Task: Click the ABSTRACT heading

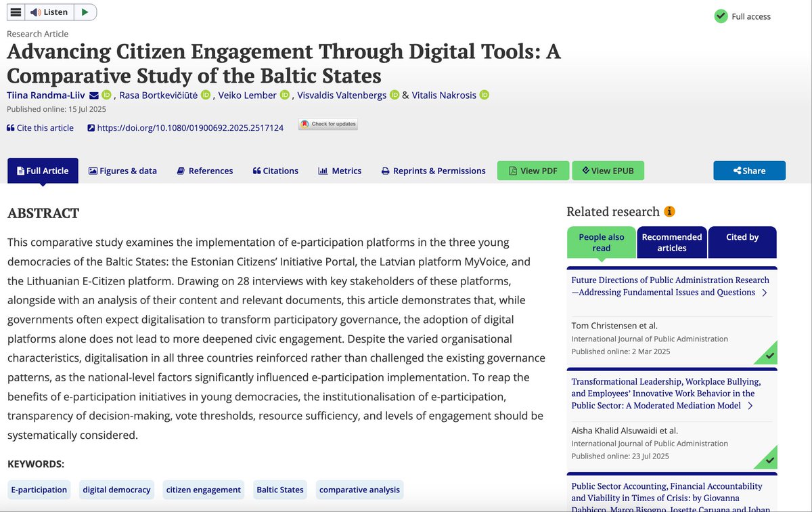Action: pos(43,213)
